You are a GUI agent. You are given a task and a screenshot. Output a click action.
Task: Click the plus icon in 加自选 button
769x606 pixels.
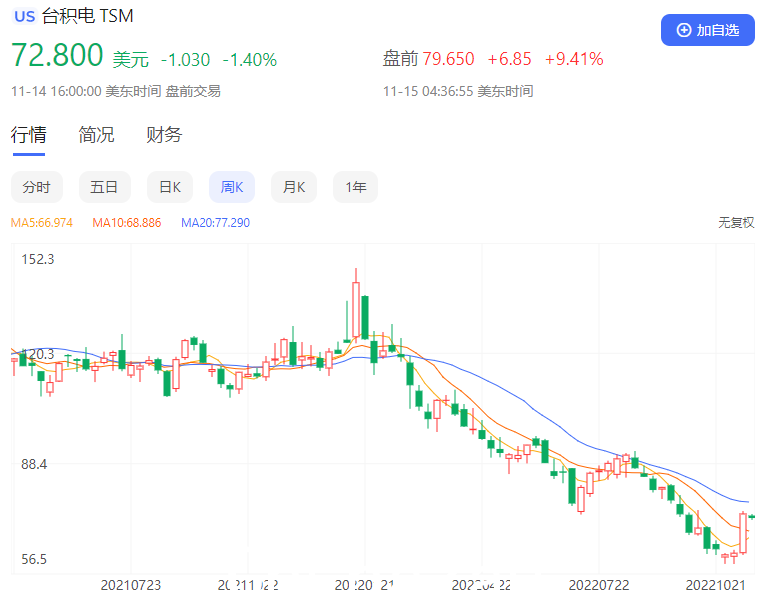tap(683, 30)
